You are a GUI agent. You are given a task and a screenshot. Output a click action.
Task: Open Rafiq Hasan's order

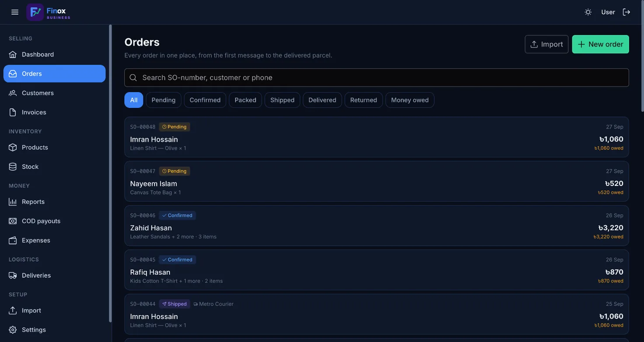point(377,270)
